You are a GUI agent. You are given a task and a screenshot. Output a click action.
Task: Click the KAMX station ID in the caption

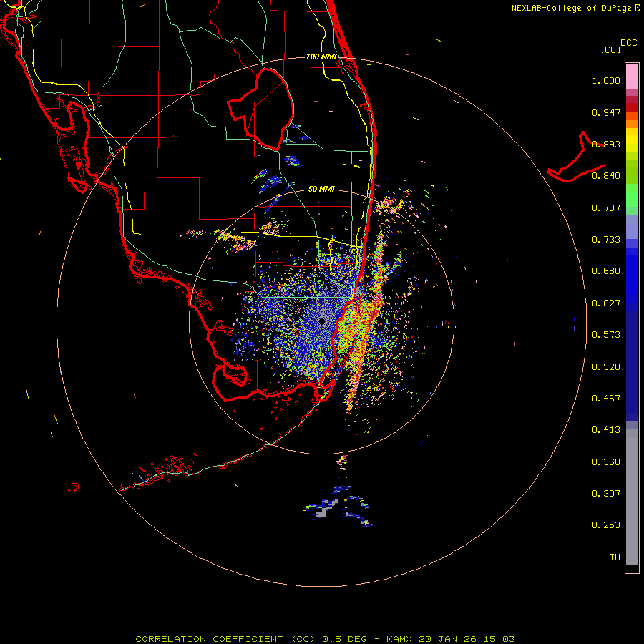(399, 639)
